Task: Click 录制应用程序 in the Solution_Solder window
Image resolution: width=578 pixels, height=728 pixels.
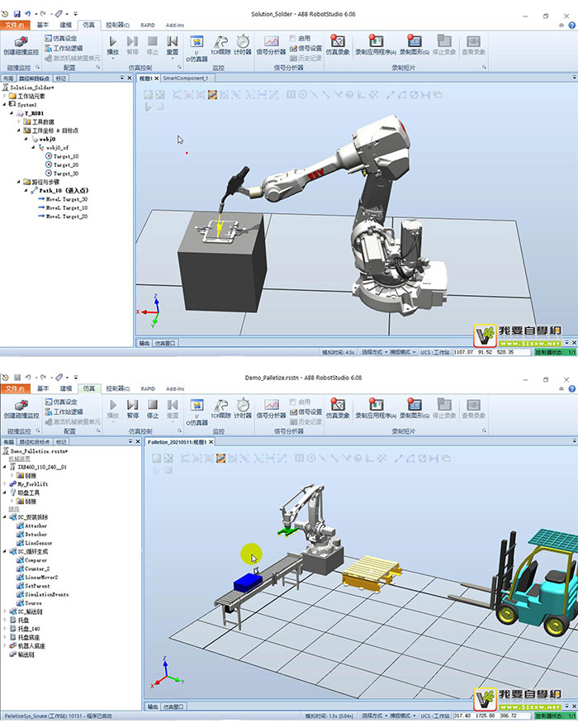Action: click(x=376, y=45)
